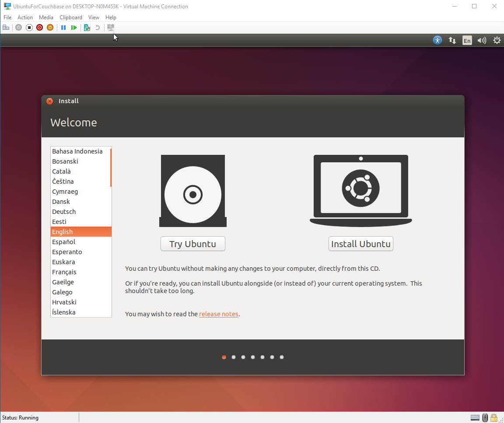Open the Media menu
This screenshot has height=423, width=504.
click(x=46, y=17)
